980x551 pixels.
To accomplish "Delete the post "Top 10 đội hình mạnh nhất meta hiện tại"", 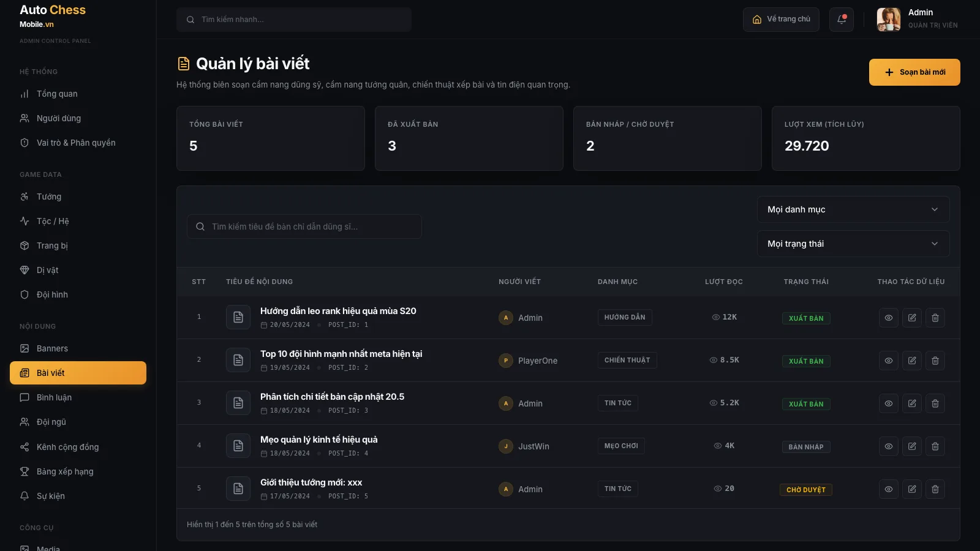I will (x=935, y=361).
